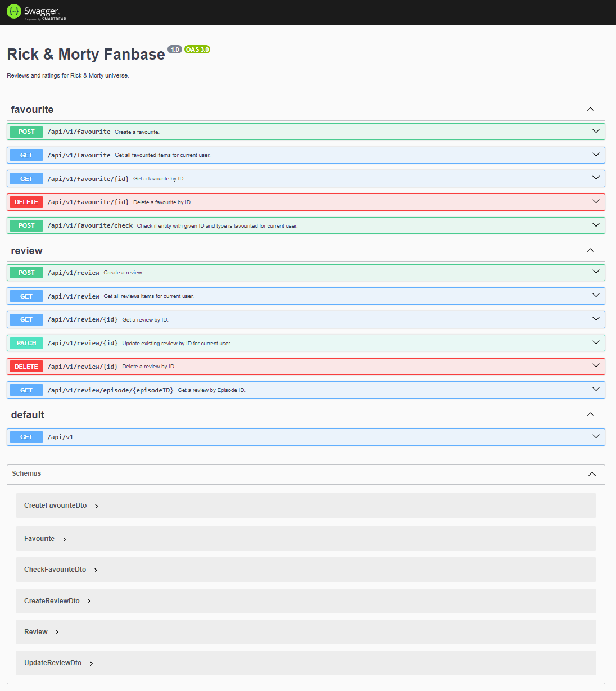Collapse the favourite section with its arrow
The width and height of the screenshot is (616, 691).
(590, 109)
